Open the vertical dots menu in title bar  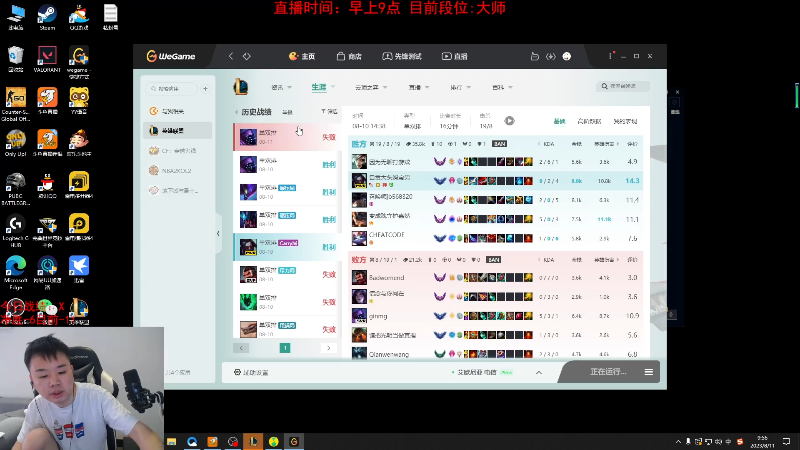tap(610, 56)
